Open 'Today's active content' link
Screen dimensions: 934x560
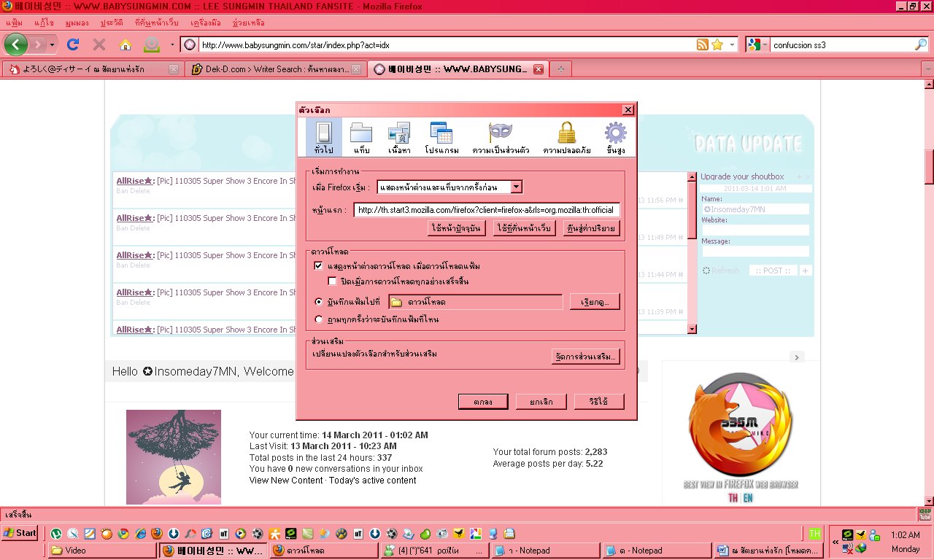pos(372,481)
